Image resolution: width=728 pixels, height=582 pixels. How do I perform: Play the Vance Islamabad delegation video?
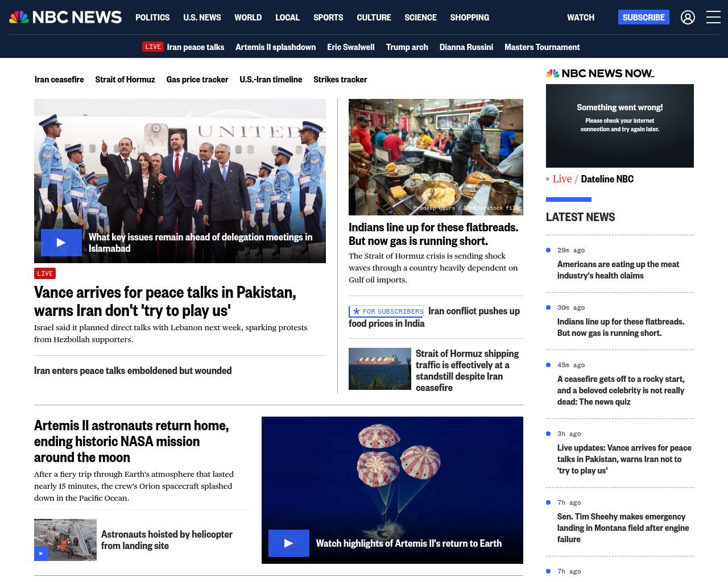pyautogui.click(x=61, y=243)
